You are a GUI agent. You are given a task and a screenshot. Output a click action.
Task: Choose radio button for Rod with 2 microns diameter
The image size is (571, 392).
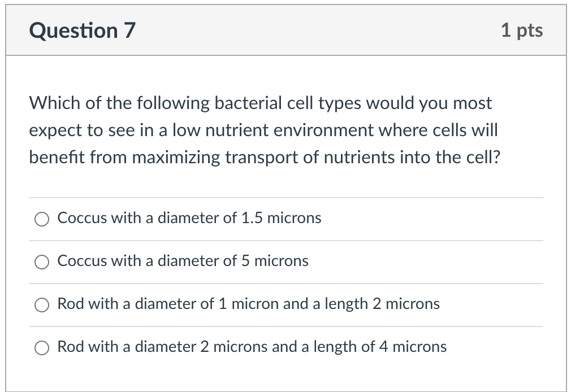(42, 348)
